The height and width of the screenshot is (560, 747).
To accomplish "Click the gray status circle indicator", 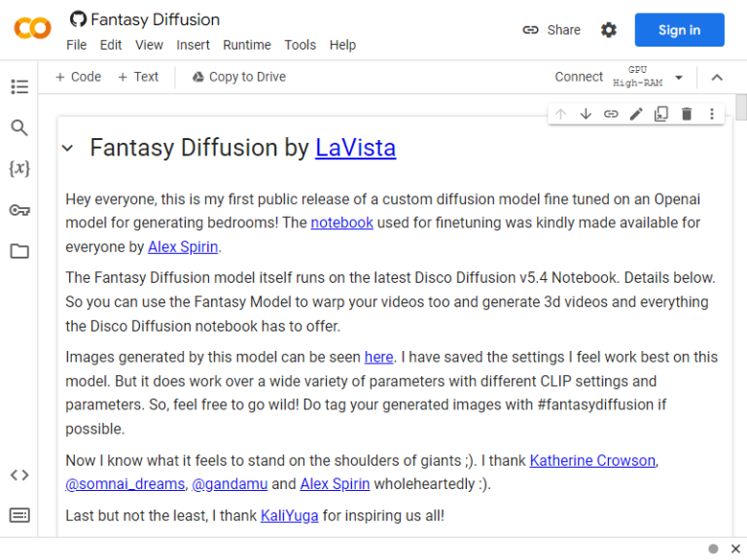I will (x=713, y=548).
